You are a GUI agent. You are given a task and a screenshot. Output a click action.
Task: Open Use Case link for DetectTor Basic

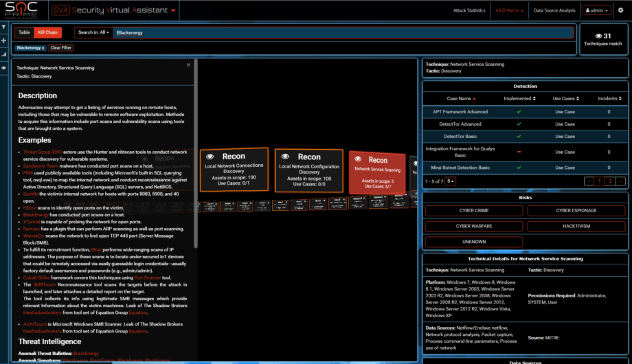(x=565, y=136)
